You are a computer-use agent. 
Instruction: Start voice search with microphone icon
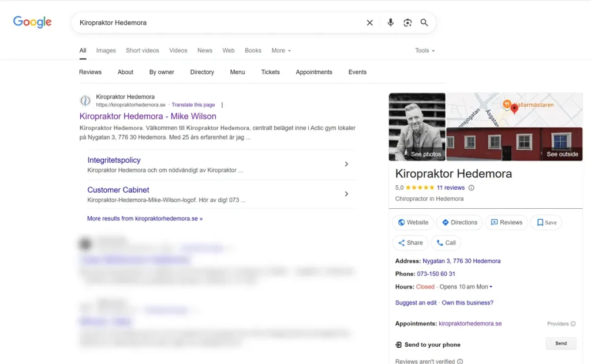tap(391, 22)
